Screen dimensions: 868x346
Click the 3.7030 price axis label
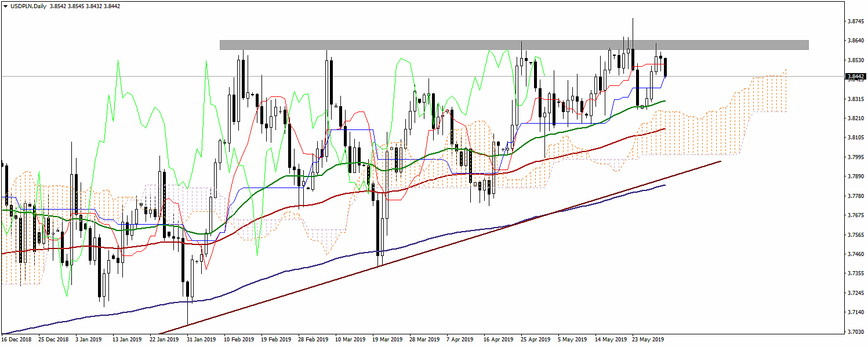click(x=856, y=332)
